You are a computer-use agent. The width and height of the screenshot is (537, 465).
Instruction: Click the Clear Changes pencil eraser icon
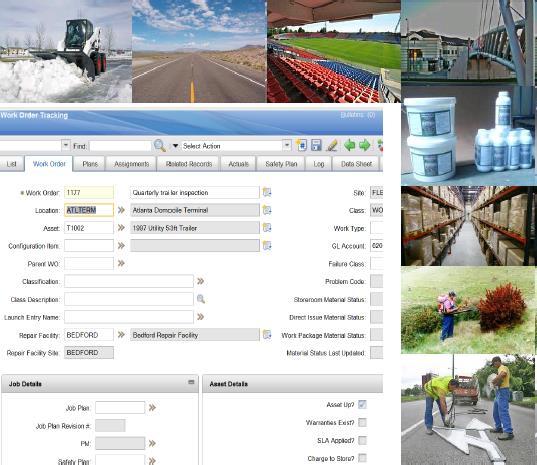point(332,146)
